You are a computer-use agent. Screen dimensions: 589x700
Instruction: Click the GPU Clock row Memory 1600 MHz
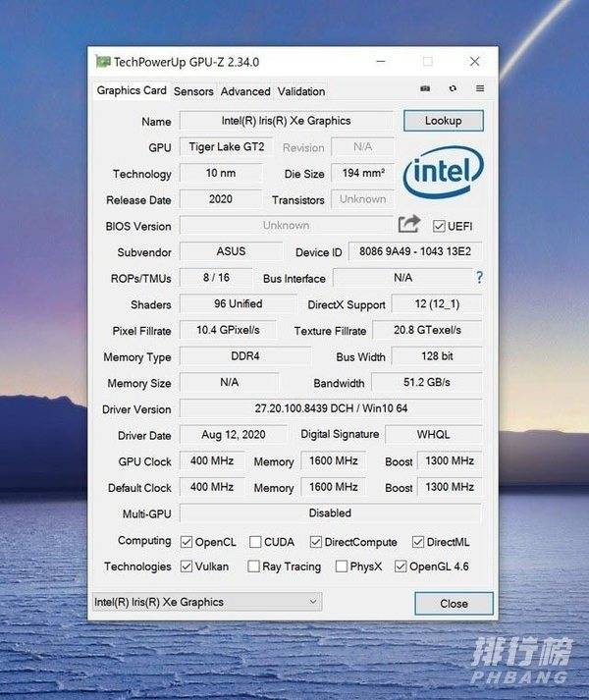[334, 460]
